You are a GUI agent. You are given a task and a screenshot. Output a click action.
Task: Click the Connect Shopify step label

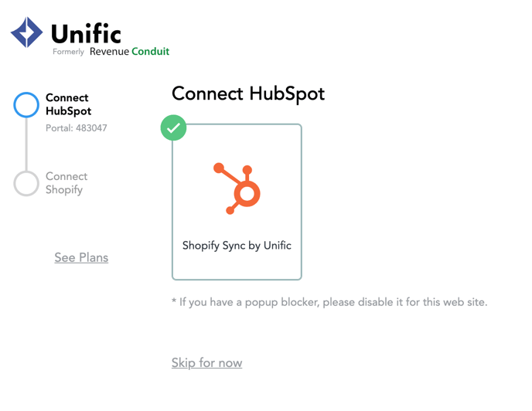click(66, 183)
